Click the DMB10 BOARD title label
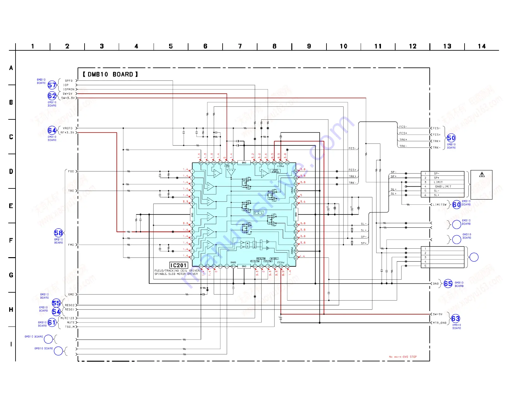The height and width of the screenshot is (400, 532). click(x=110, y=74)
